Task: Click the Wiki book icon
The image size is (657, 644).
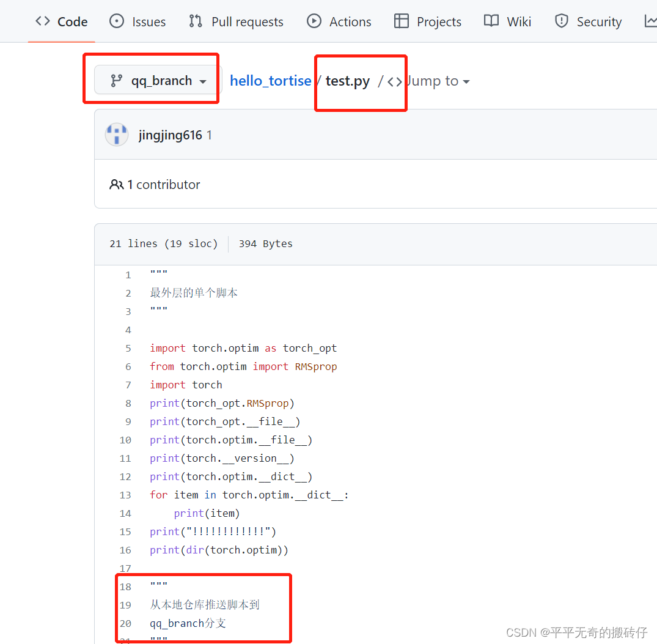Action: tap(491, 21)
